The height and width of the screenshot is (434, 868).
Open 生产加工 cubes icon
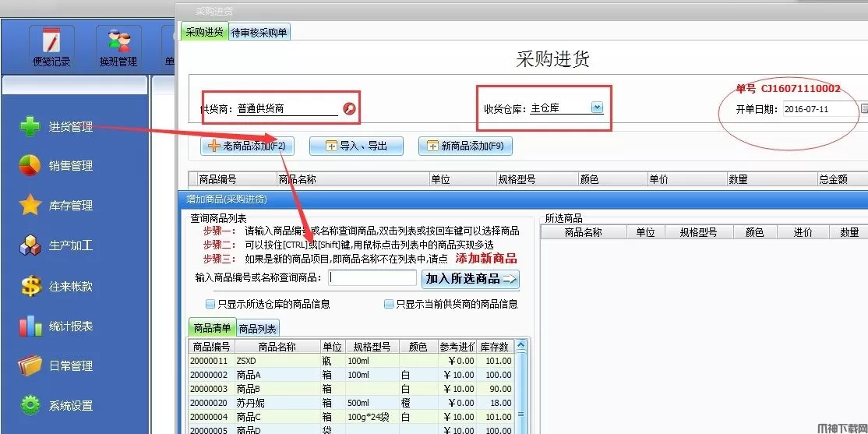30,245
